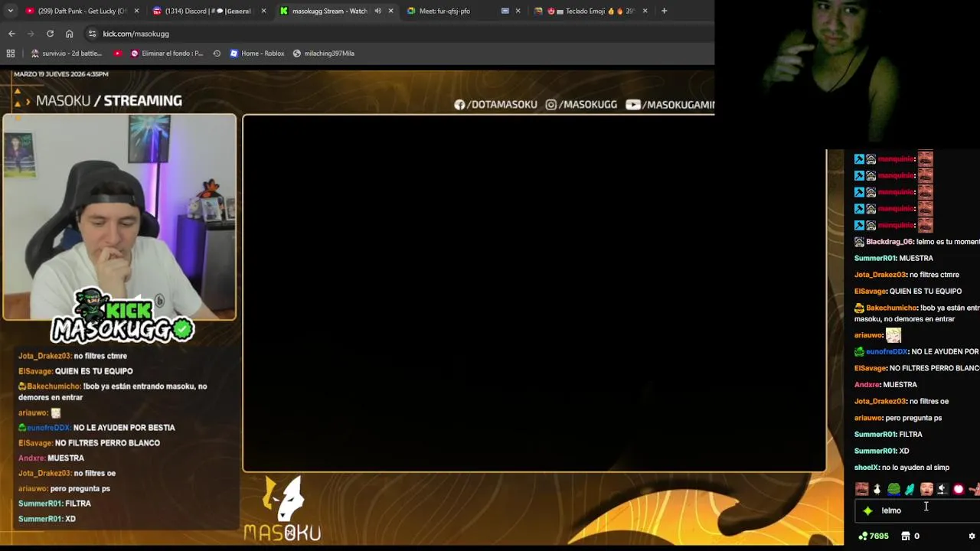Open the chat shop icon showing 0
This screenshot has height=551, width=980.
click(x=910, y=536)
